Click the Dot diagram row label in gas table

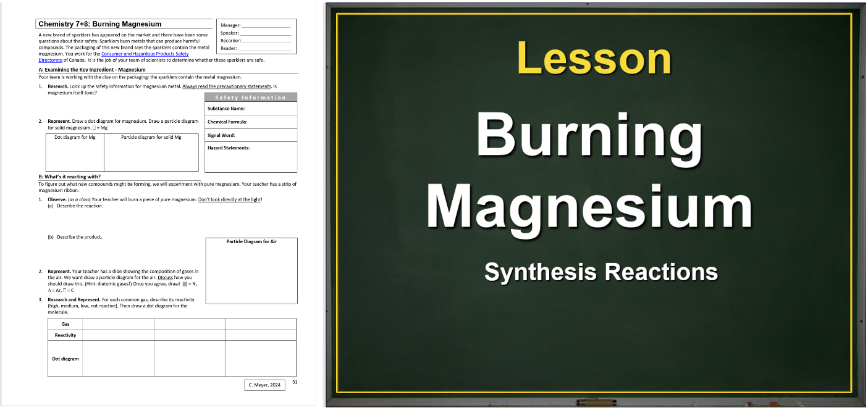[65, 359]
